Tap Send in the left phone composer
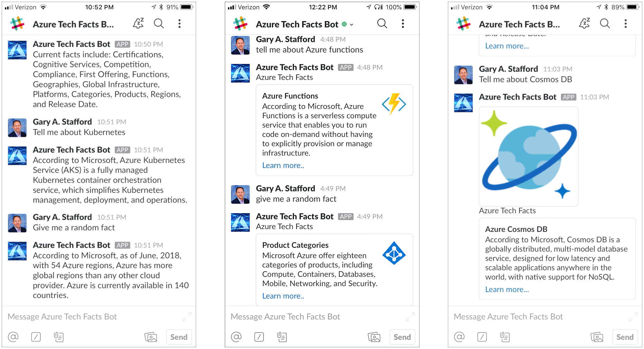 tap(179, 337)
